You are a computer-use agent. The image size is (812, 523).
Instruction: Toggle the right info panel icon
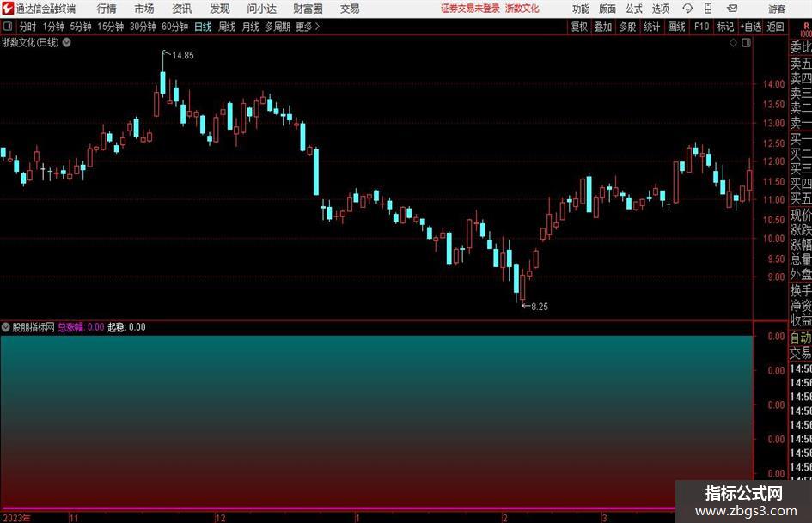click(x=746, y=43)
